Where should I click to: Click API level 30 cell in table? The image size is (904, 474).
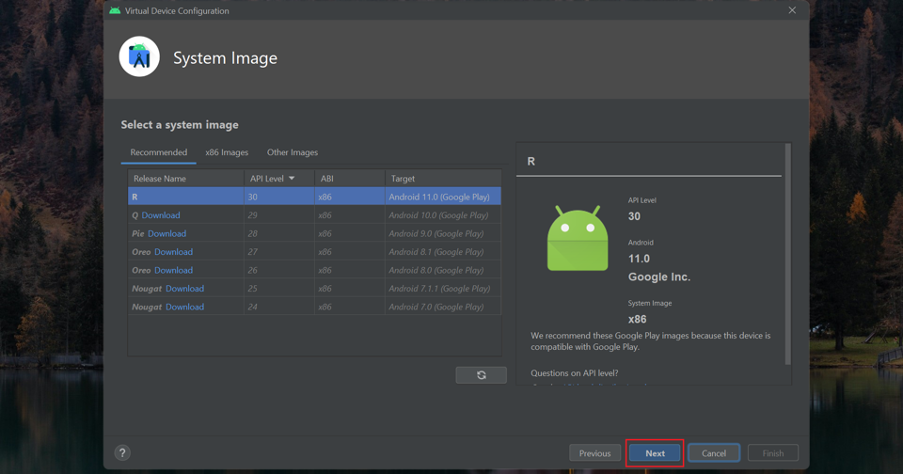coord(279,197)
